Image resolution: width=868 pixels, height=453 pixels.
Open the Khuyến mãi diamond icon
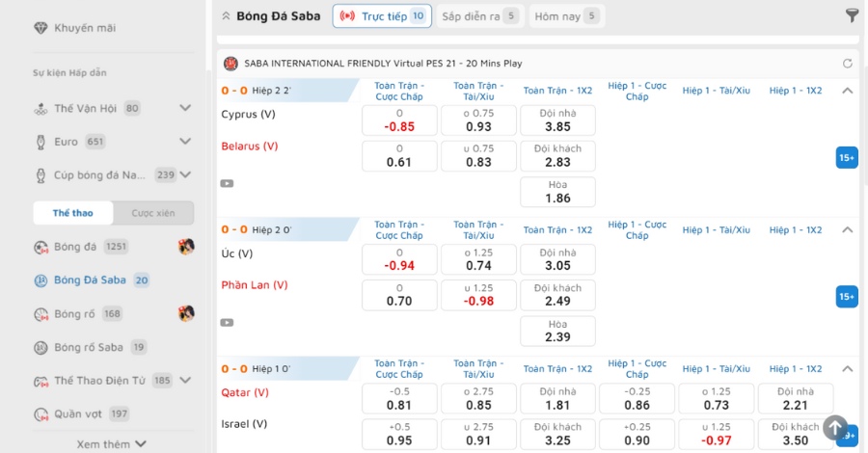click(41, 28)
